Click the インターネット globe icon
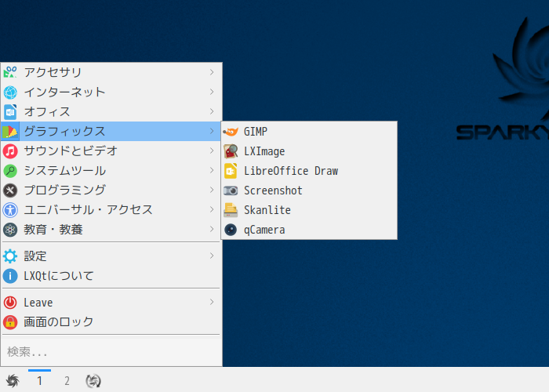 10,92
